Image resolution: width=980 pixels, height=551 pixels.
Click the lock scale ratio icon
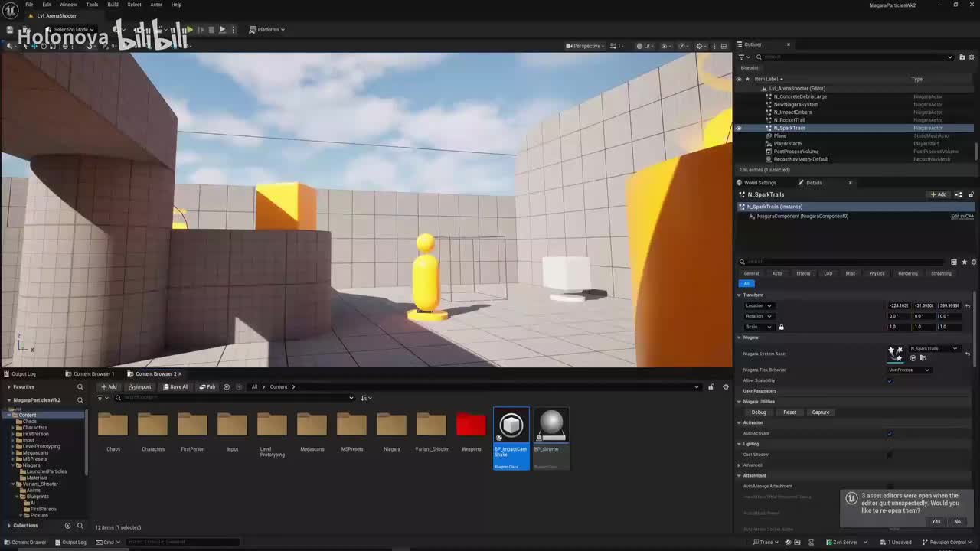pos(781,327)
